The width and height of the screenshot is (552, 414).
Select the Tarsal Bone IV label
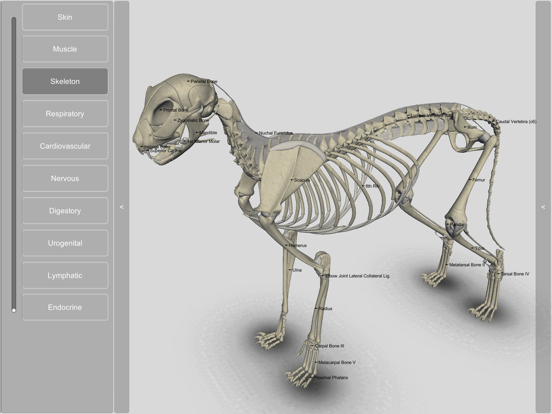pyautogui.click(x=515, y=274)
